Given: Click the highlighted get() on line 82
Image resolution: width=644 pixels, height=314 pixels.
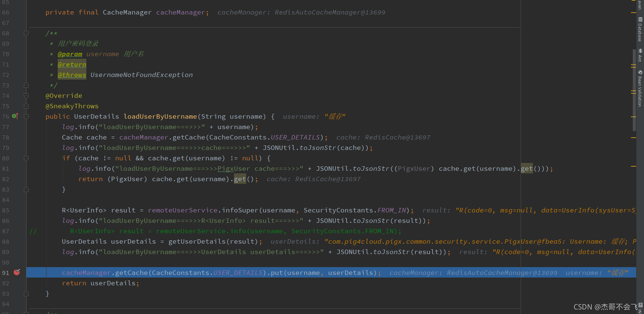Looking at the screenshot, I should pos(240,179).
